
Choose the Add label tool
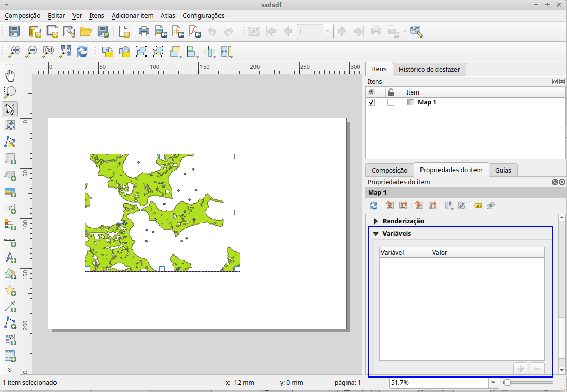10,209
